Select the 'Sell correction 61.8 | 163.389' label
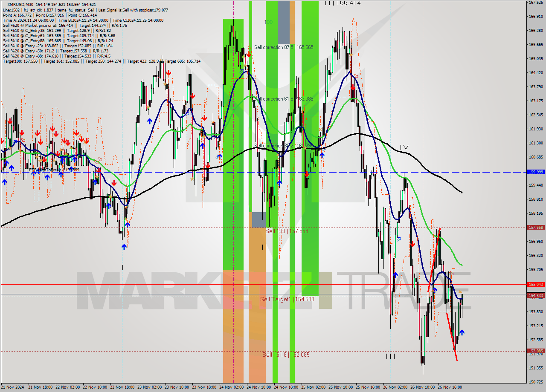 click(x=284, y=99)
